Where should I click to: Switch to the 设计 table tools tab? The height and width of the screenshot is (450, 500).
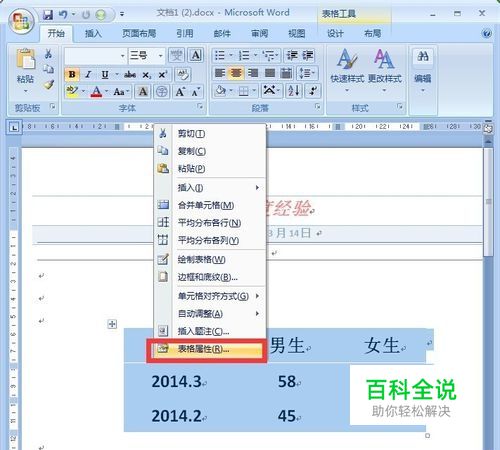(x=335, y=33)
